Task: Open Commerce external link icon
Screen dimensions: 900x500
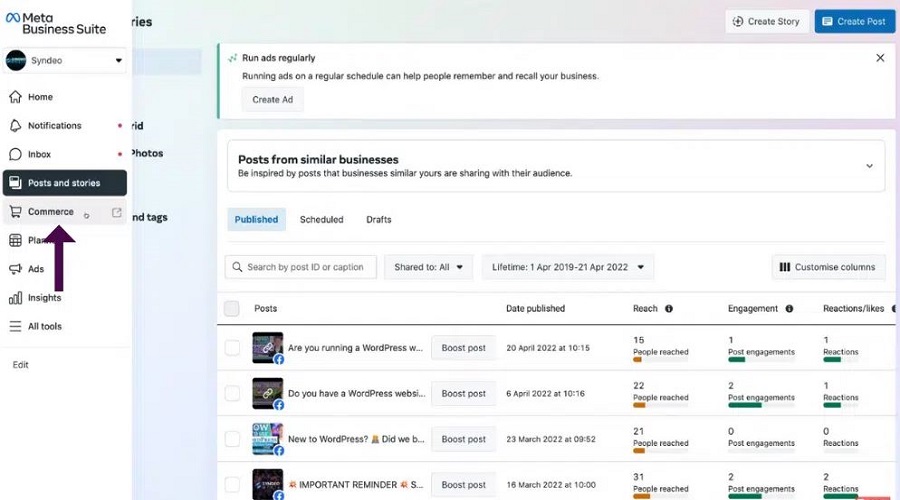Action: tap(117, 212)
